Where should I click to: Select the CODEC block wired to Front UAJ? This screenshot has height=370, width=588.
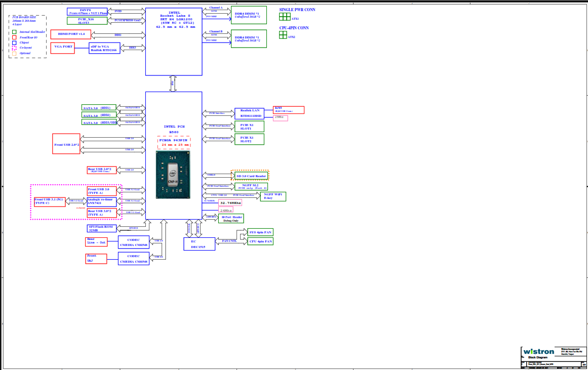[134, 259]
